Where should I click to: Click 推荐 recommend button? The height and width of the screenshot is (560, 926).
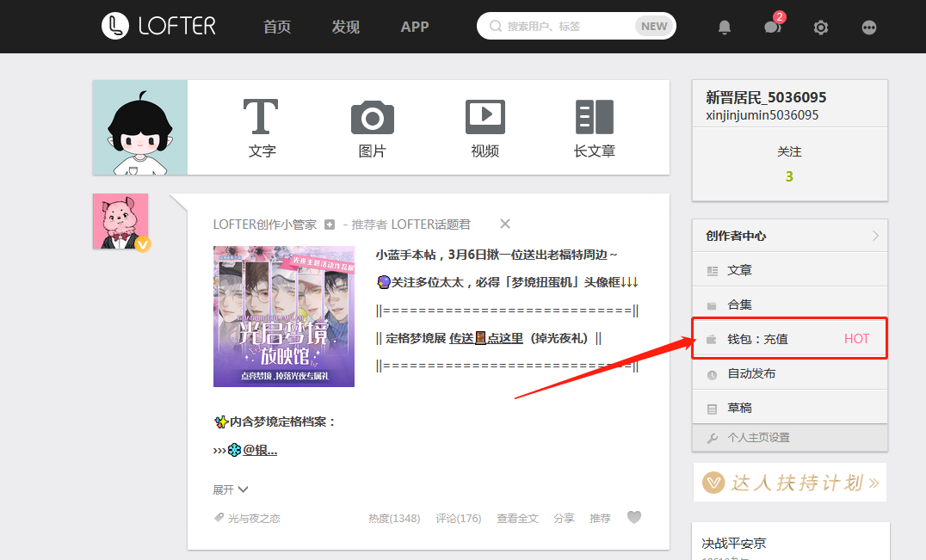[600, 518]
